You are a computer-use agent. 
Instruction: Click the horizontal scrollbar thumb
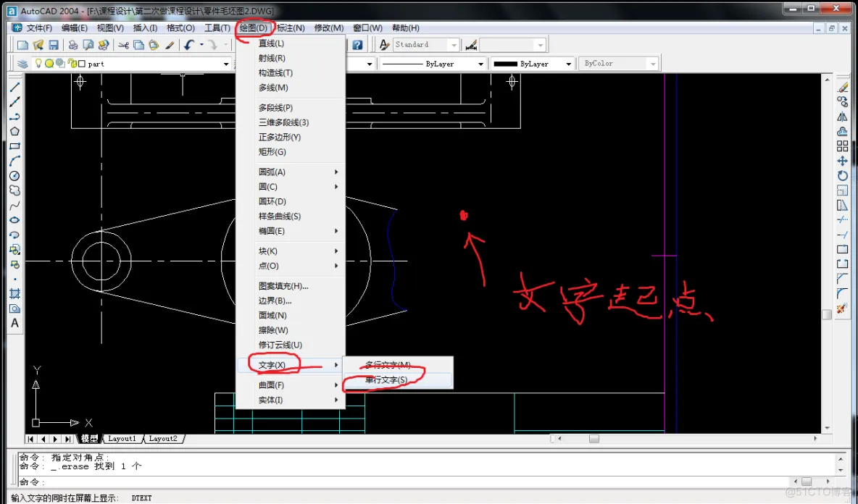click(593, 438)
